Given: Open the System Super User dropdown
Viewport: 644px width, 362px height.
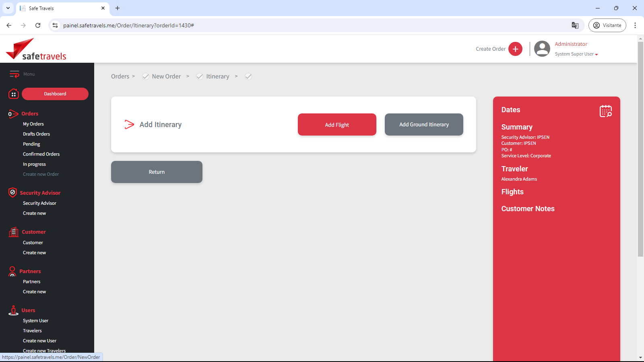Looking at the screenshot, I should click(576, 54).
